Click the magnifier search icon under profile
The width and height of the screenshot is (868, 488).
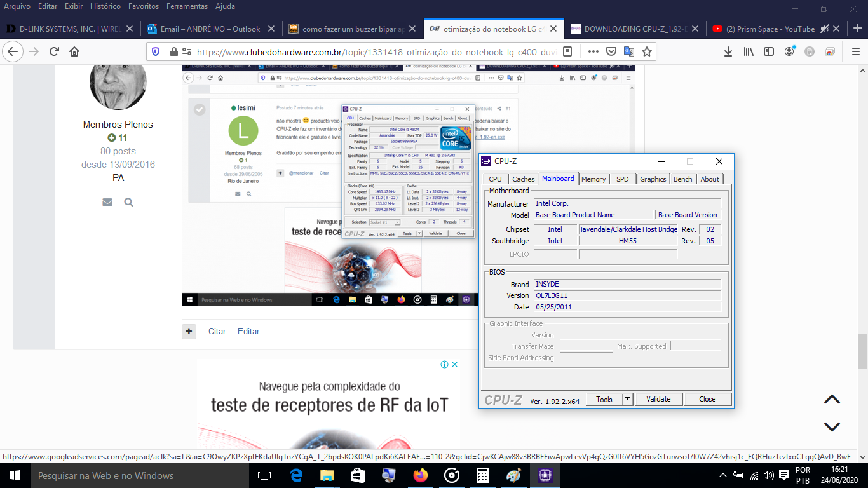pyautogui.click(x=128, y=202)
